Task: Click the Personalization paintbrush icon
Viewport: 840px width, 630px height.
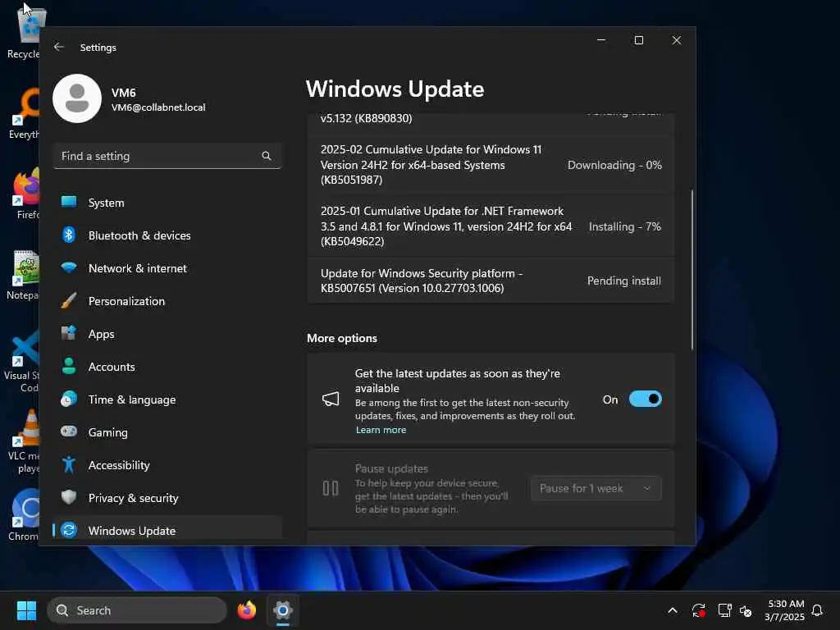Action: pyautogui.click(x=69, y=300)
